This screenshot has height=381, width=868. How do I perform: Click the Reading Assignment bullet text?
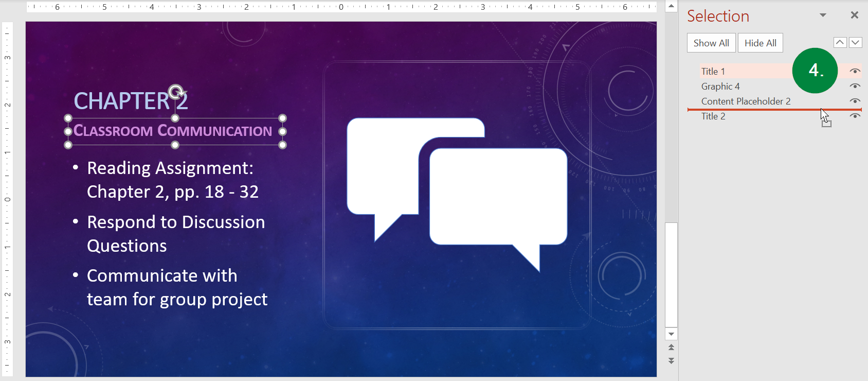173,180
